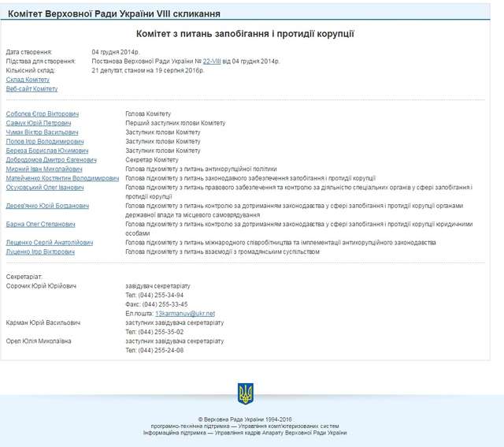This screenshot has height=447, width=504.
Task: Click the 'завідувач секретаріату' text
Action: [157, 286]
